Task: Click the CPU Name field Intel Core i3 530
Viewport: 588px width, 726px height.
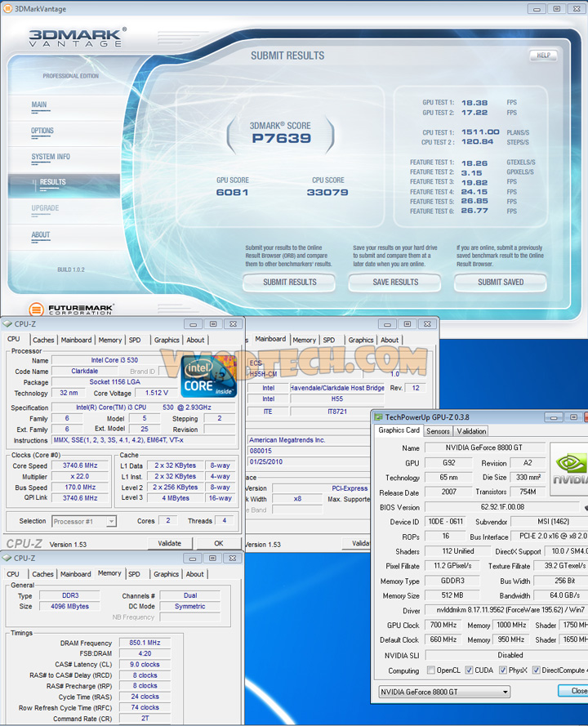Action: click(114, 360)
